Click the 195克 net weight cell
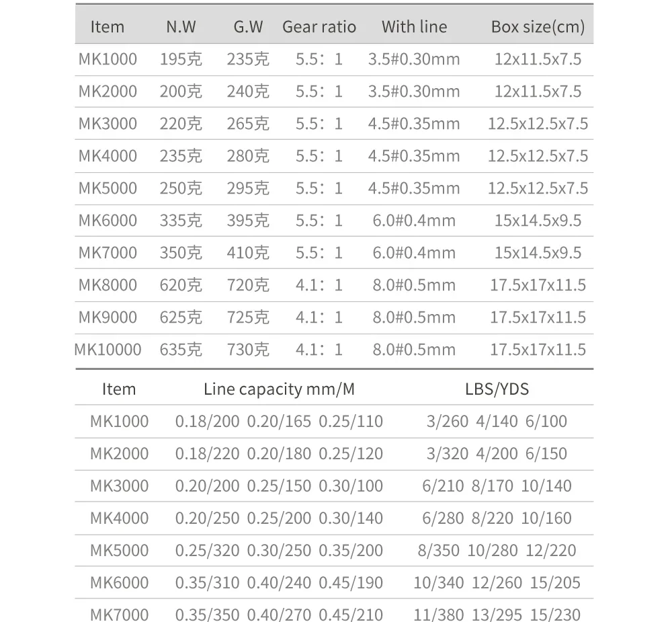 181,59
